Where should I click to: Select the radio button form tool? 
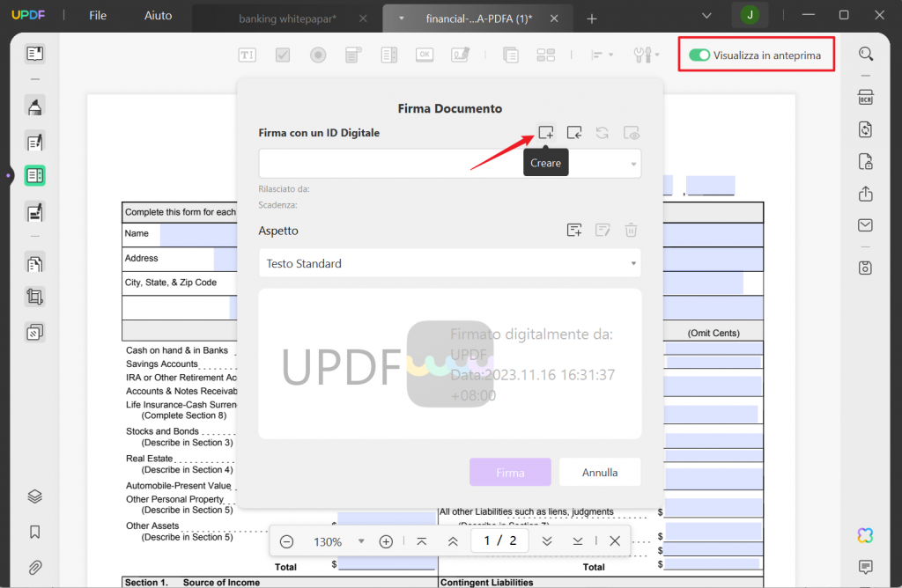pyautogui.click(x=318, y=55)
